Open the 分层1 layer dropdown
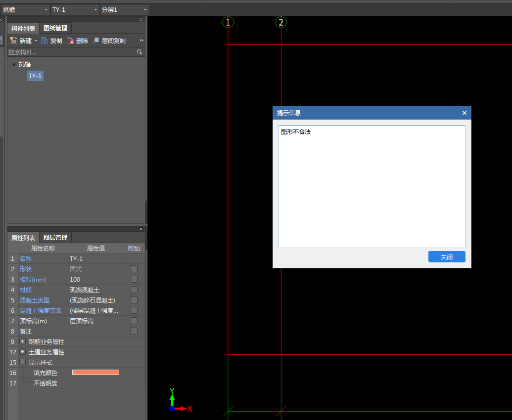512x420 pixels. [145, 10]
